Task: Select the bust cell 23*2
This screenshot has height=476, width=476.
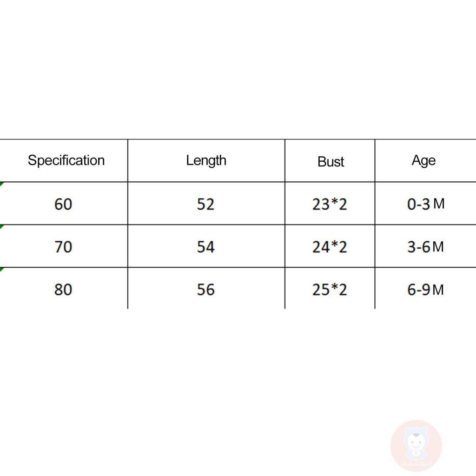Action: [x=330, y=204]
